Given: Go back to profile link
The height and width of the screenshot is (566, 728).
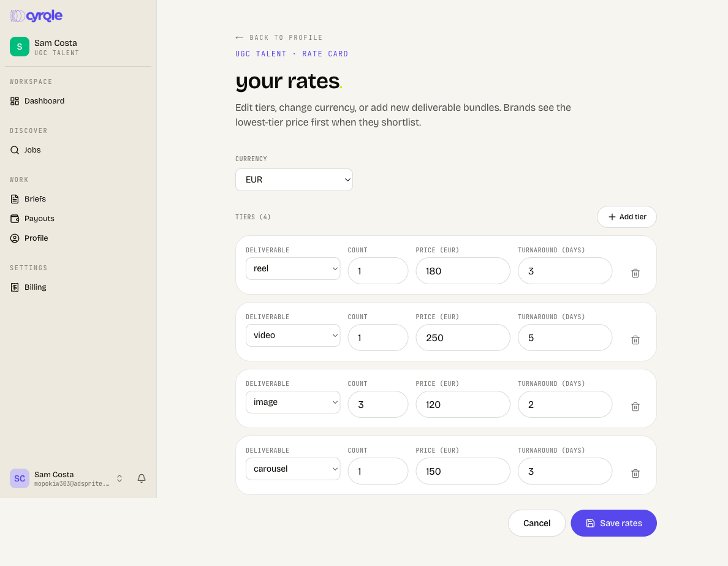Looking at the screenshot, I should coord(279,37).
